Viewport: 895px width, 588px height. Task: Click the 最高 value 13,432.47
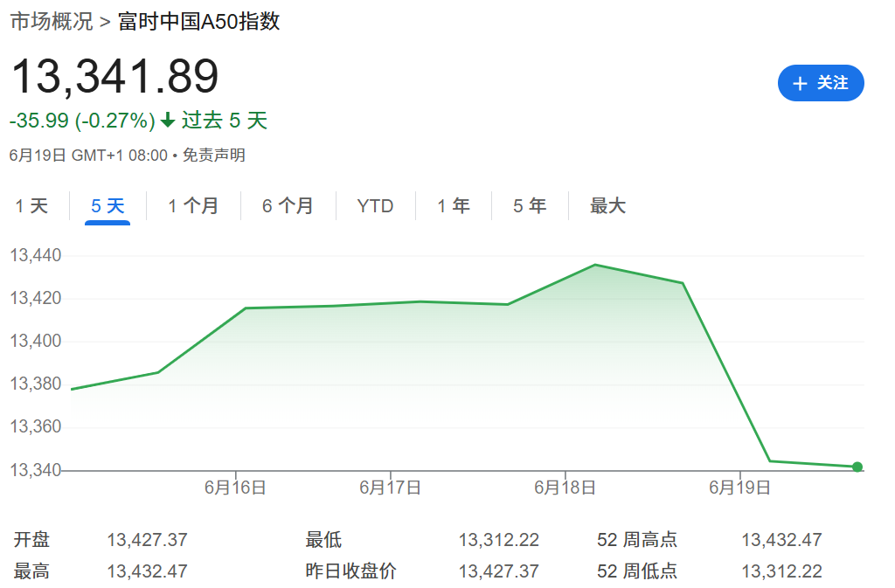pyautogui.click(x=147, y=571)
